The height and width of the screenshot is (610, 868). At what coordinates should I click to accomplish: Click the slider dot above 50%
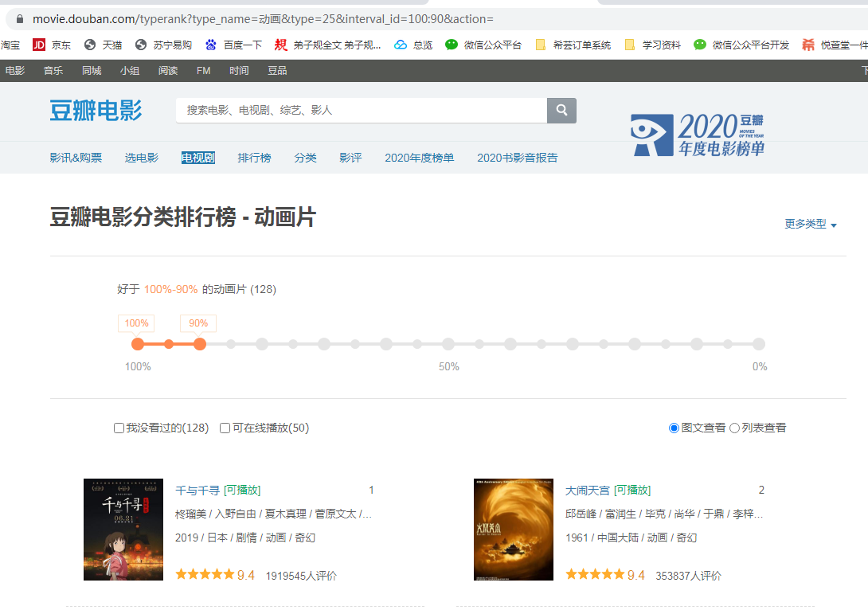(448, 344)
